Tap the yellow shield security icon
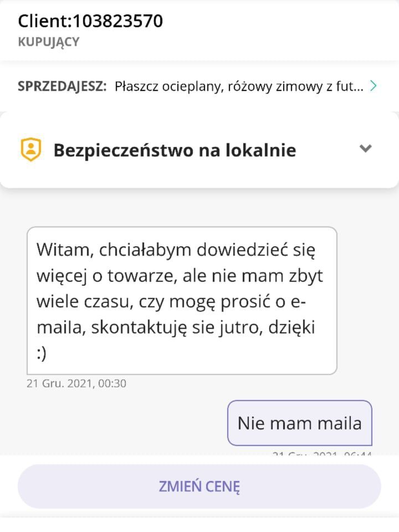 pyautogui.click(x=31, y=149)
